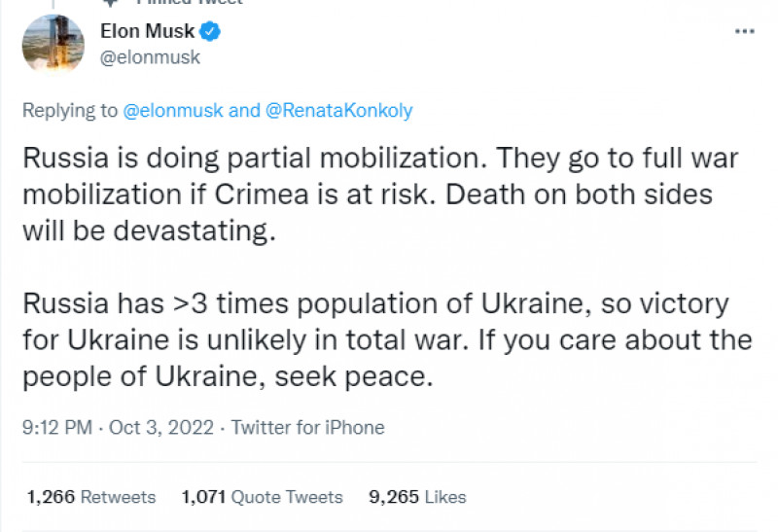This screenshot has width=778, height=532.
Task: Open the @RenataKonkoly mention link
Action: coord(338,110)
